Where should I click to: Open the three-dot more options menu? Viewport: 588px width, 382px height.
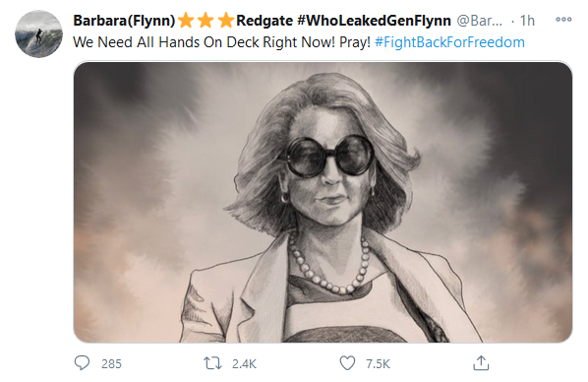tap(563, 19)
